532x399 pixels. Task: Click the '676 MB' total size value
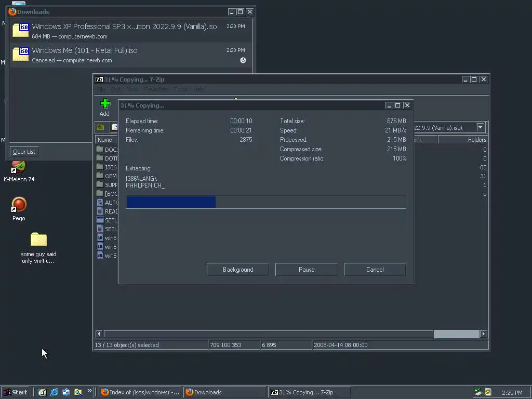click(x=396, y=121)
